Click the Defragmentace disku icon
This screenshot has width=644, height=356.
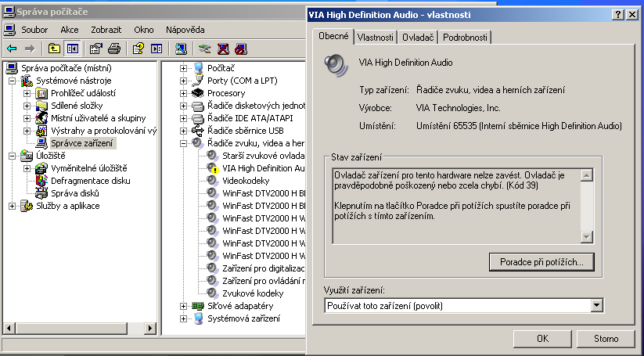pyautogui.click(x=41, y=181)
